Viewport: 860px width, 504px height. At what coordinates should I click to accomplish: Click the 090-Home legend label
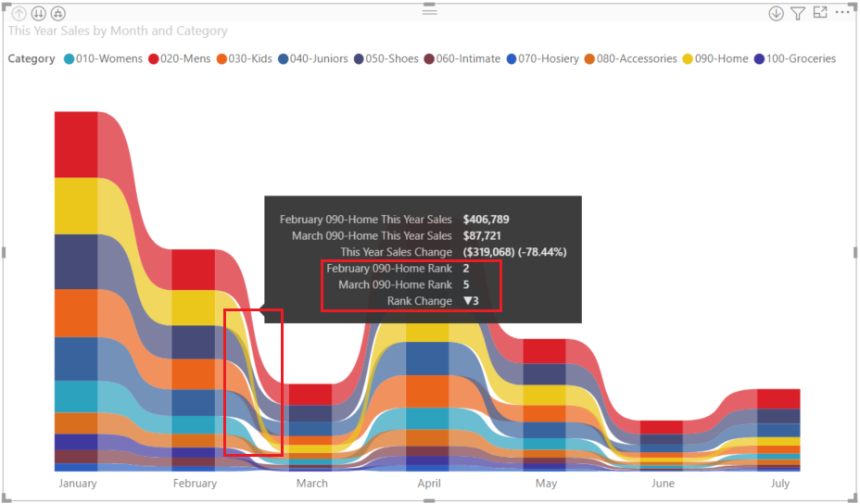[x=721, y=58]
